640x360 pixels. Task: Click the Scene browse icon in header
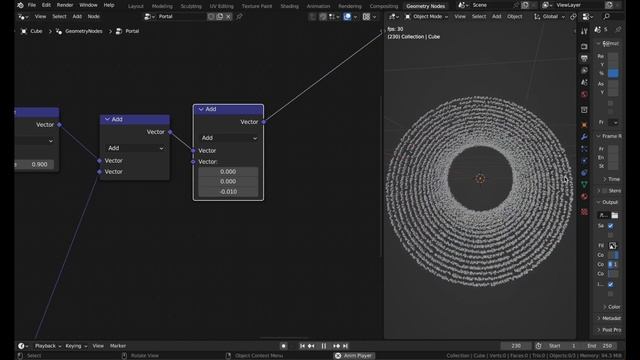coord(463,5)
